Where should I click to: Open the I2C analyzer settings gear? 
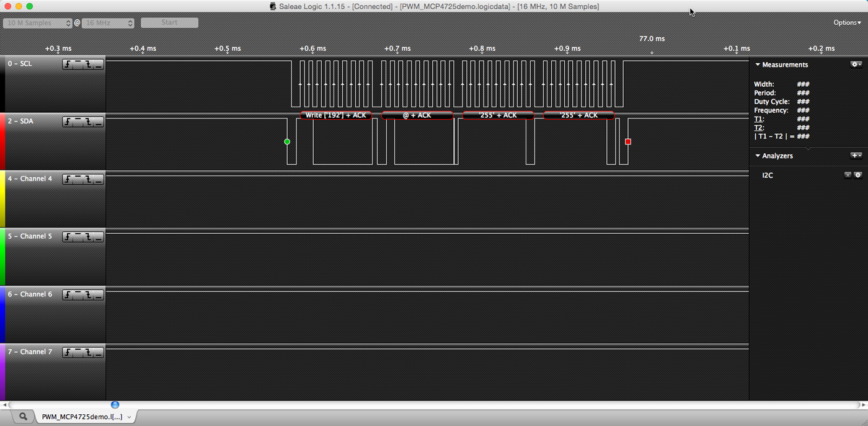click(x=858, y=175)
